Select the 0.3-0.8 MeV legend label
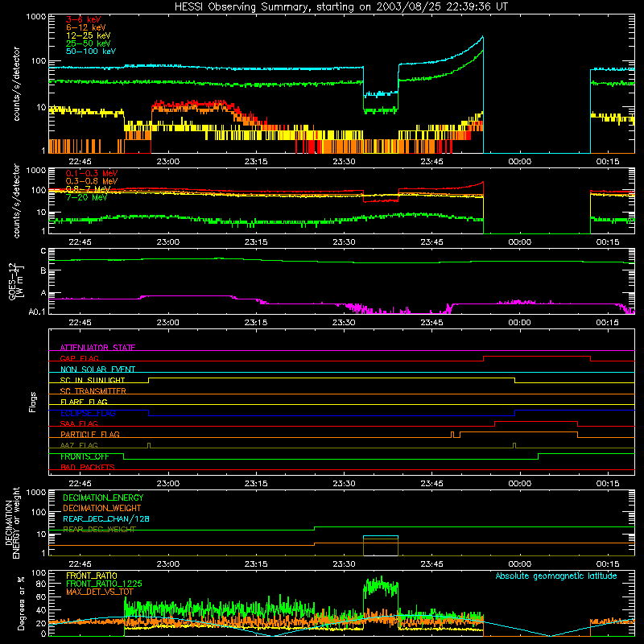 pos(92,181)
